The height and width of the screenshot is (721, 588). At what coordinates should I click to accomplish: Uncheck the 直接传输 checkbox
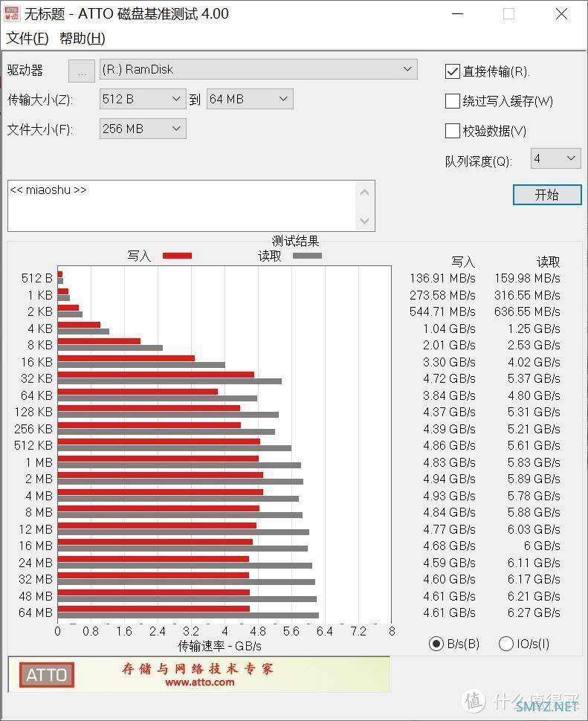click(452, 71)
